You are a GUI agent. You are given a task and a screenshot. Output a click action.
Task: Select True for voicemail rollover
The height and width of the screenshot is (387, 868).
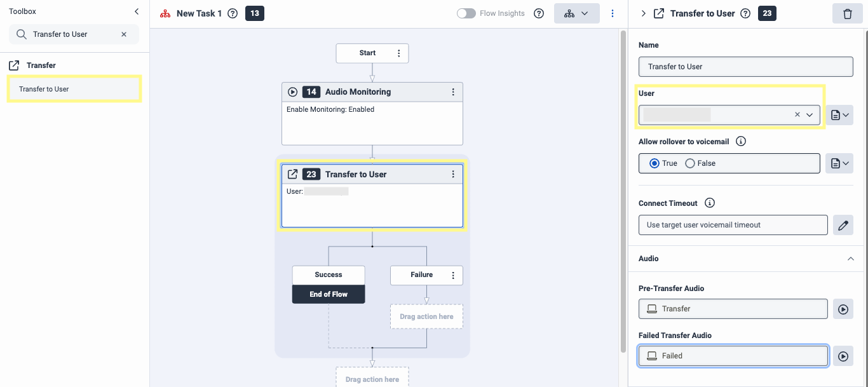coord(654,163)
